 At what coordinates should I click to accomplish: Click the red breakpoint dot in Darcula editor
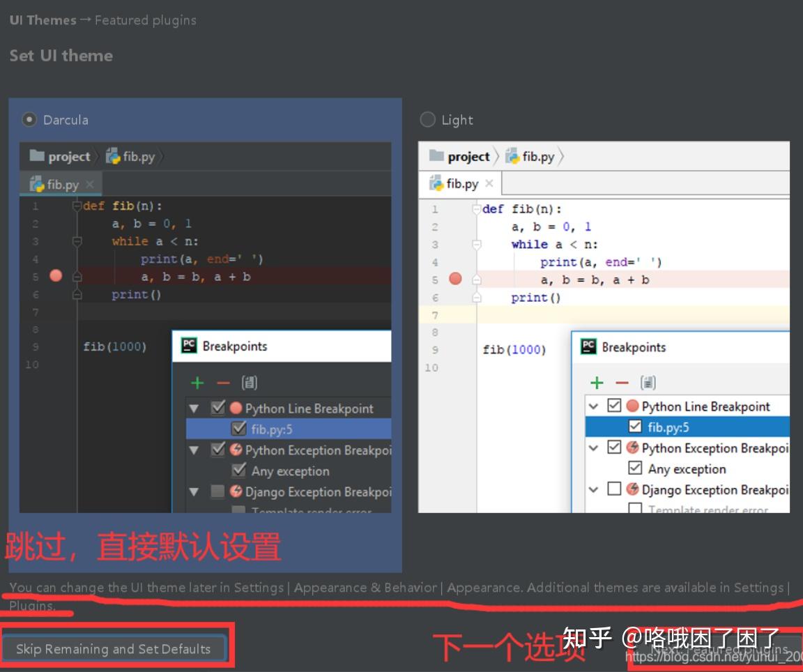(56, 276)
